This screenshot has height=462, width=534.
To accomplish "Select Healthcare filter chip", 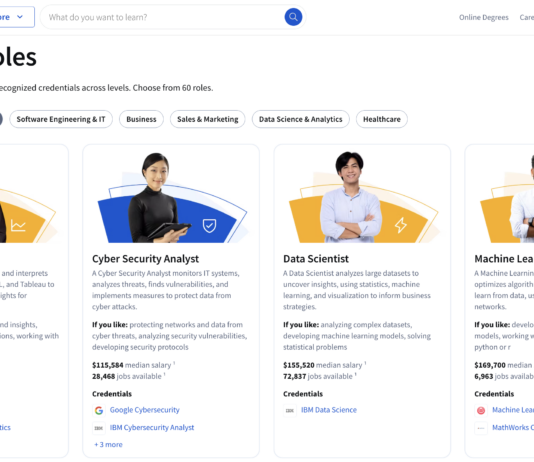I will click(382, 119).
